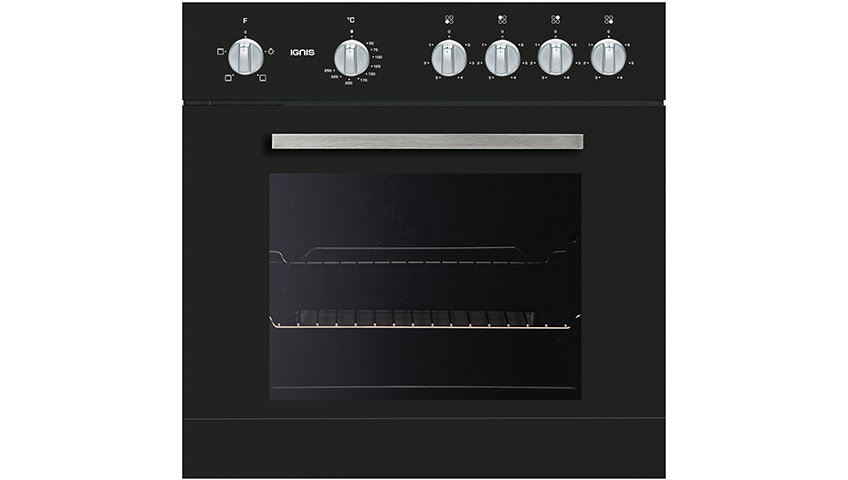Click the lower baking tray rack inside oven
Viewport: 848px width, 480px height.
[425, 319]
